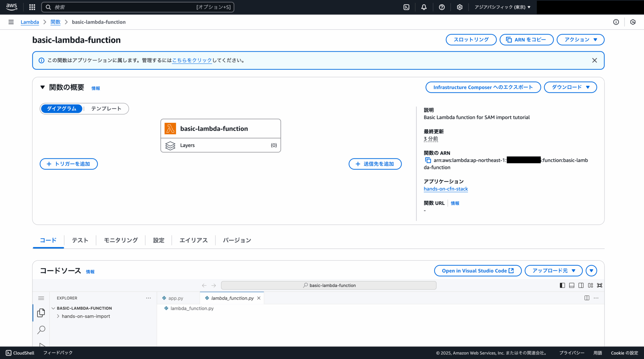Screen dimensions: 644x359
Task: Toggle the secondary side bar visibility
Action: [581, 285]
